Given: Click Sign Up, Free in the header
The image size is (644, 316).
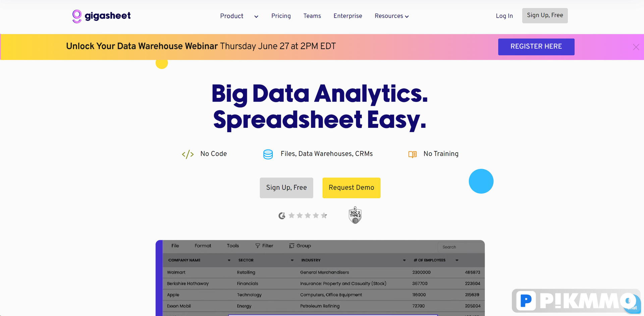Looking at the screenshot, I should (545, 15).
